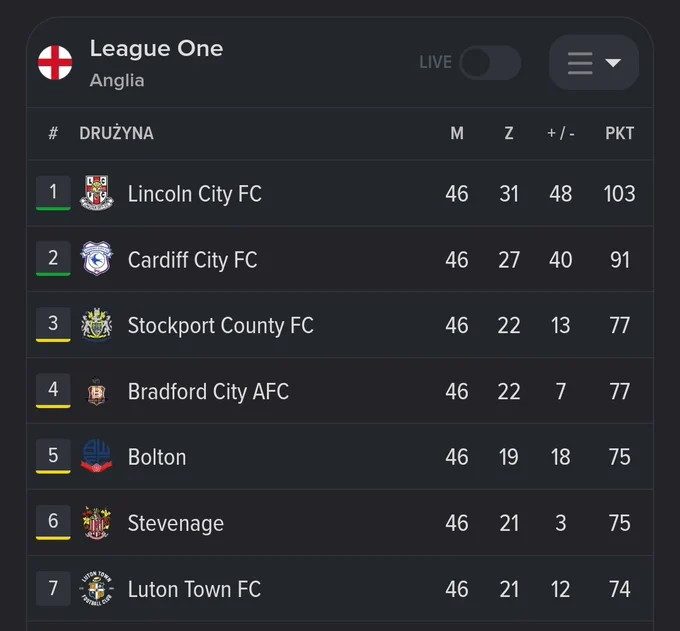Click the DRUŻYNA column header
This screenshot has width=680, height=631.
[116, 133]
